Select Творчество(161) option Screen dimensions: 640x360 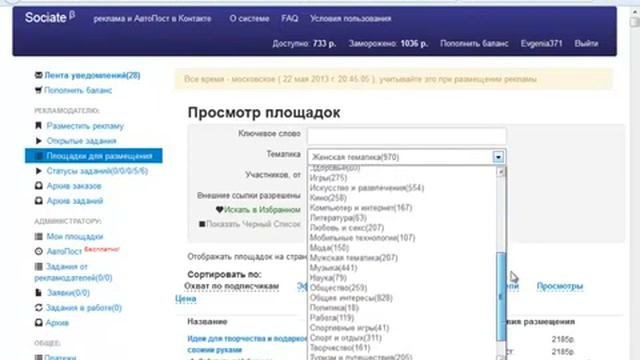click(x=340, y=348)
